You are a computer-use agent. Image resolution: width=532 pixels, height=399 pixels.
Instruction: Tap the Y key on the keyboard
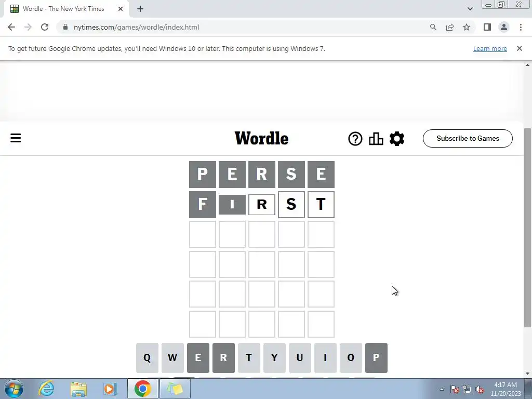pos(274,357)
